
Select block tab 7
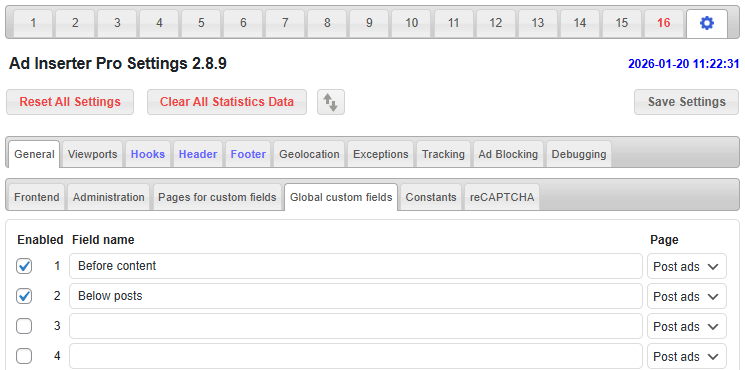[285, 23]
